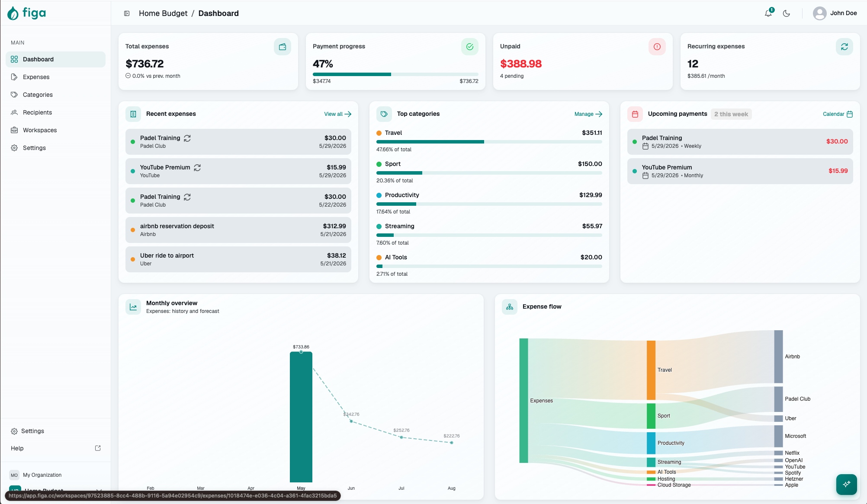Screen dimensions: 867x504
Task: Click the Sport category progress bar
Action: click(x=489, y=173)
